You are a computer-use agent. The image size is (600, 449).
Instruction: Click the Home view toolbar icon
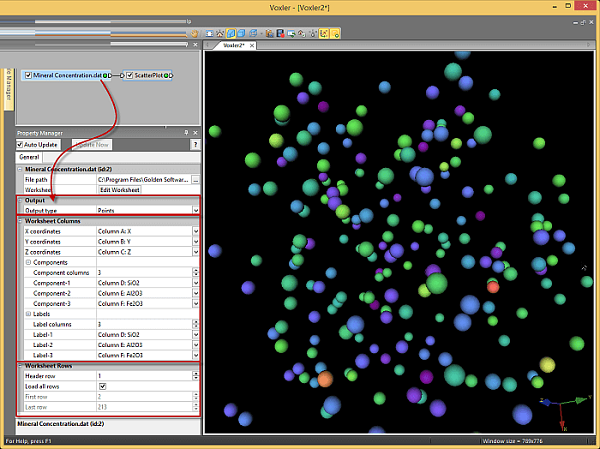coord(220,34)
